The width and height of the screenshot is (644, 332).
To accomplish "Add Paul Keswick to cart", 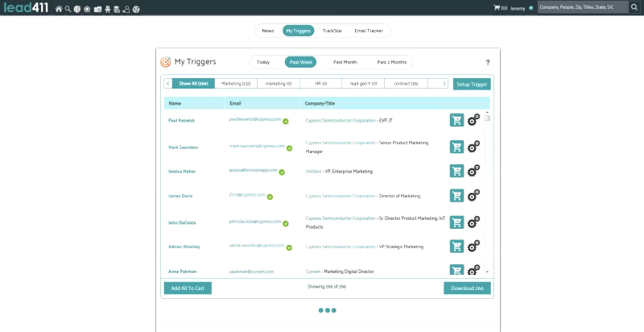I will coord(456,120).
